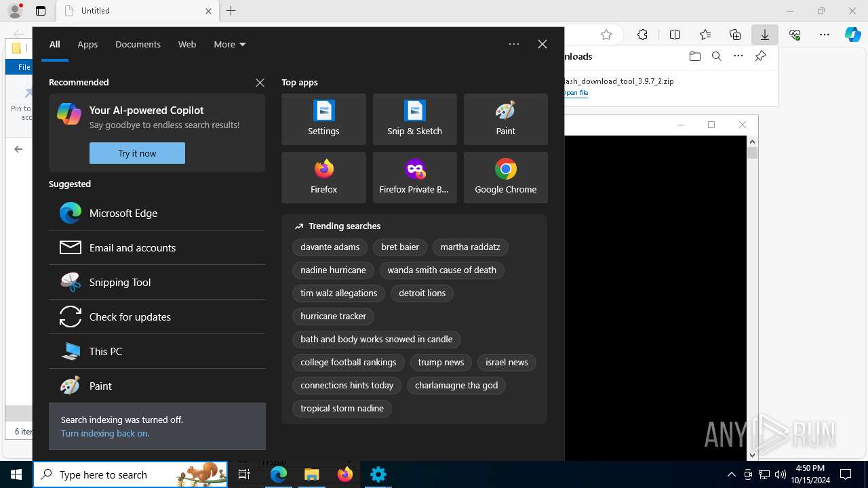Select Check for updates suggestion
This screenshot has width=868, height=488.
pyautogui.click(x=157, y=317)
